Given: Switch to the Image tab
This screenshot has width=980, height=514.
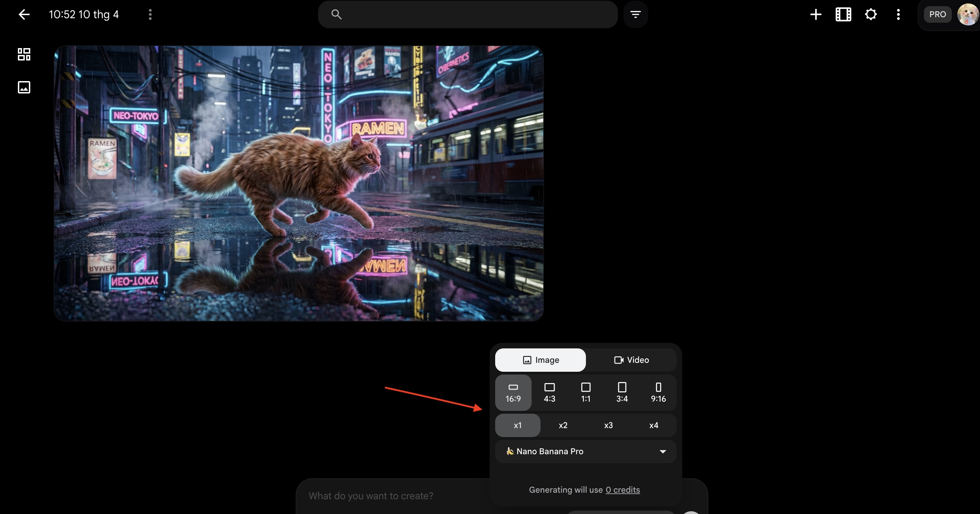Looking at the screenshot, I should point(540,360).
